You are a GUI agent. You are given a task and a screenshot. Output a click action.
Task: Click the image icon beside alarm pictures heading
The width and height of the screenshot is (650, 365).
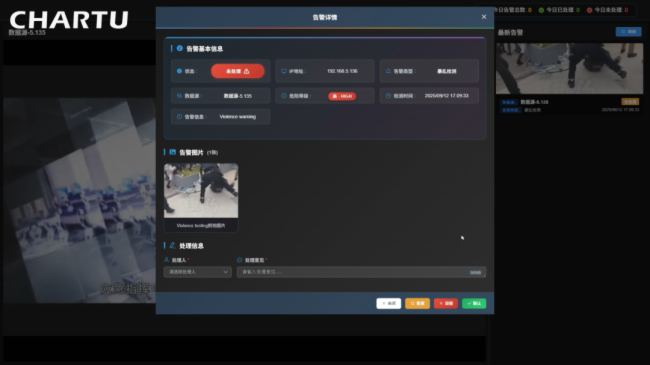pos(173,152)
